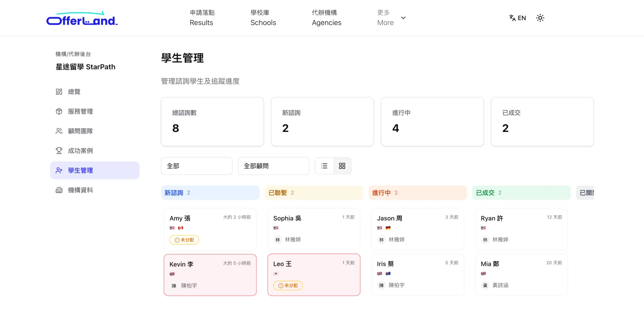The width and height of the screenshot is (644, 313).
Task: Click the OfferLand logo
Action: click(x=82, y=19)
